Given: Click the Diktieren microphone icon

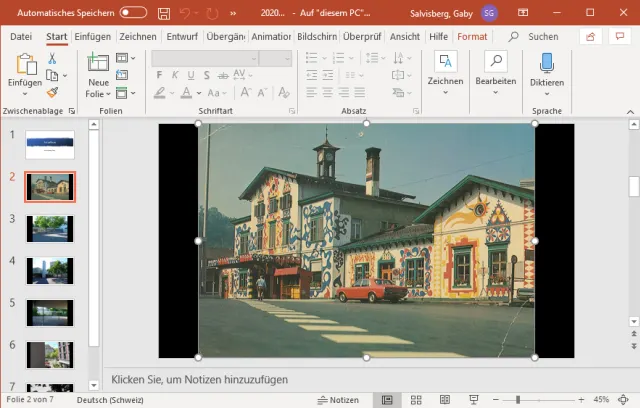Looking at the screenshot, I should tap(547, 63).
